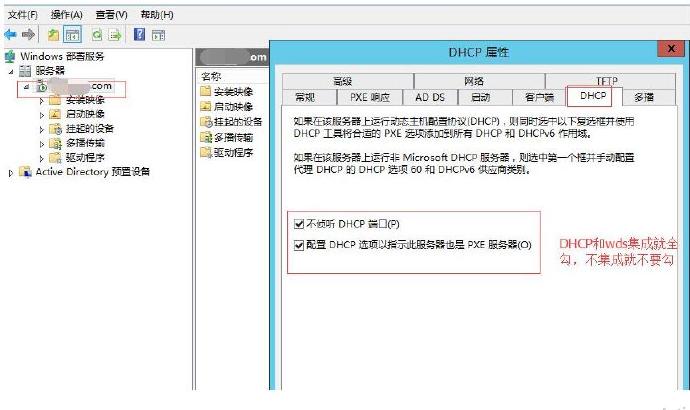Open the 帮助(H) menu
Screen dimensions: 690x410
point(157,15)
